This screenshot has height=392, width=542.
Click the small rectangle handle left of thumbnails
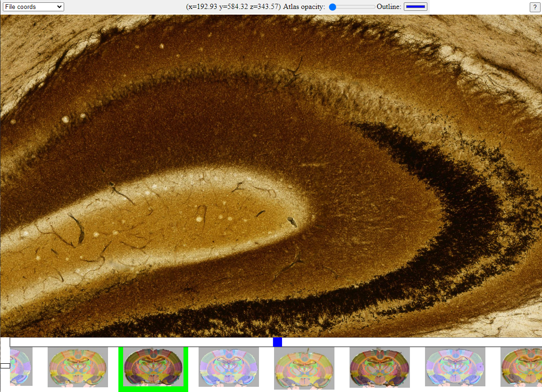pos(5,366)
